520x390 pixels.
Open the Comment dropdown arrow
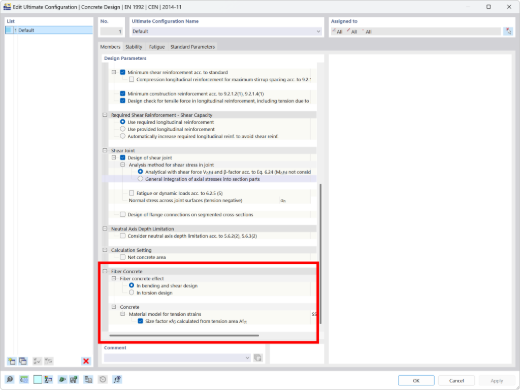click(247, 358)
